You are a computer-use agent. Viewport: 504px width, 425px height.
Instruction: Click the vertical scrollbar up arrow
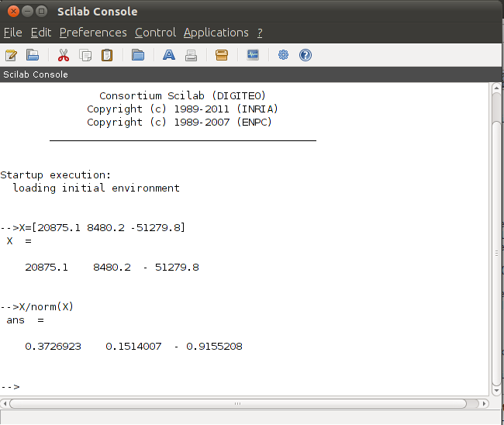click(496, 88)
